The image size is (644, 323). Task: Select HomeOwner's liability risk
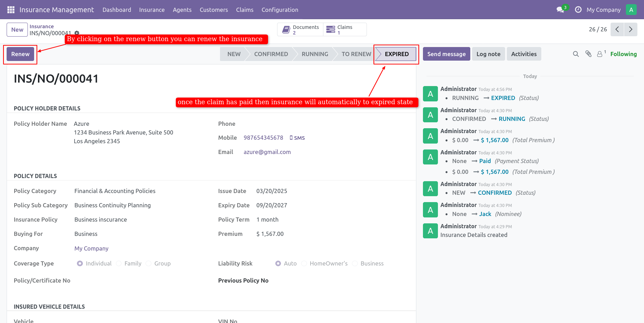(304, 263)
